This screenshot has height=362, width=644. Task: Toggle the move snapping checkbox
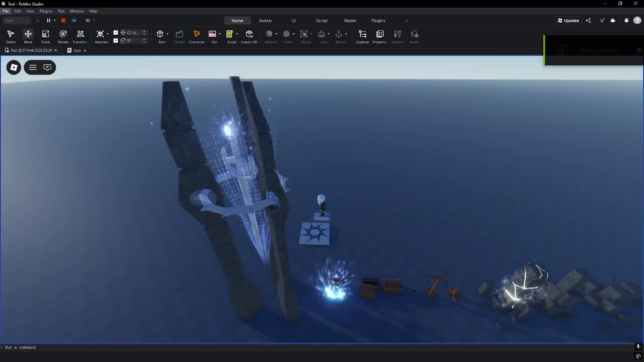116,33
